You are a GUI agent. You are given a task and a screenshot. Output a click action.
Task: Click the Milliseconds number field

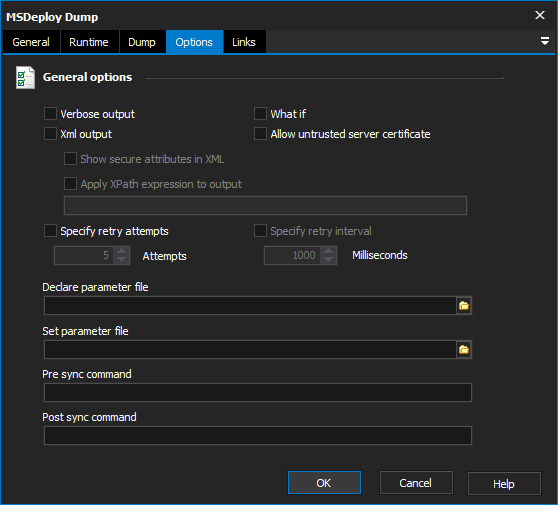pyautogui.click(x=293, y=256)
